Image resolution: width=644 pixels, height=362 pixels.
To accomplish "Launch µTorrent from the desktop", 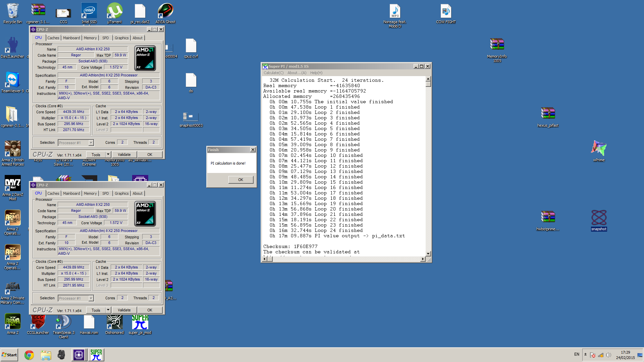I will [x=114, y=13].
